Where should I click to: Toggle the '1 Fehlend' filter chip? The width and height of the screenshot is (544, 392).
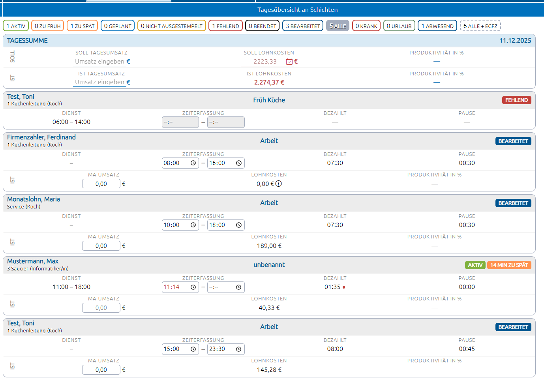tap(225, 26)
